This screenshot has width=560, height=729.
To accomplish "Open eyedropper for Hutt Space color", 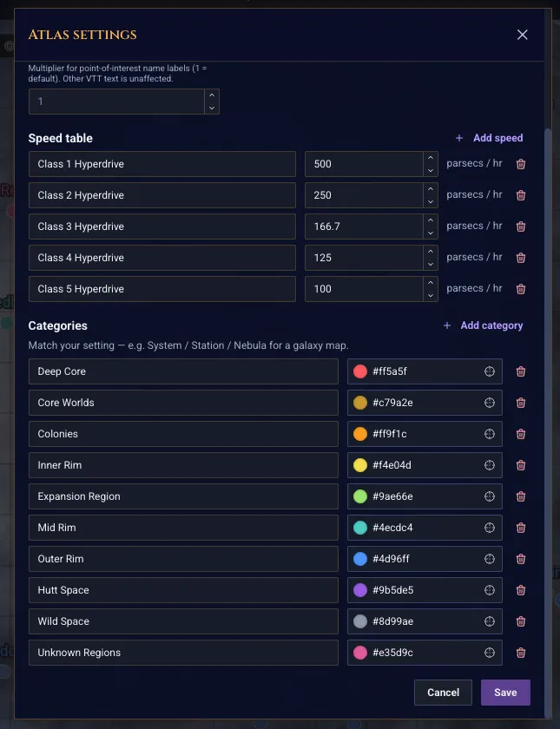I will point(490,590).
